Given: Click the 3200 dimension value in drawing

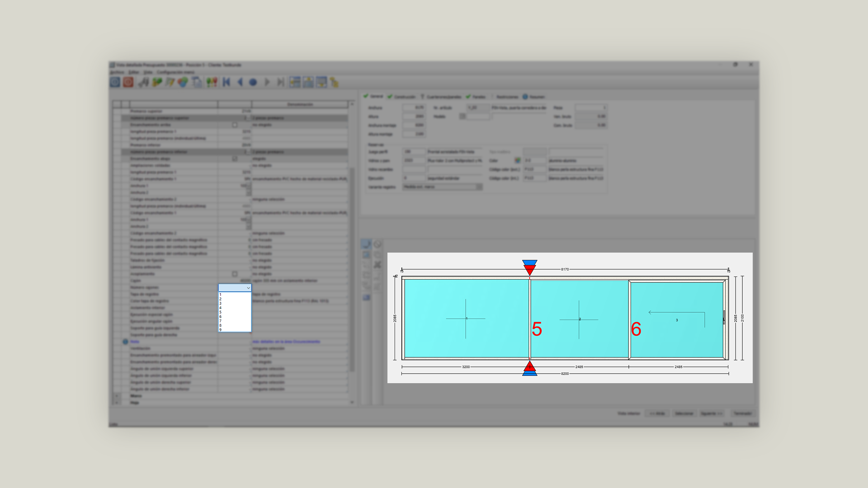Looking at the screenshot, I should [466, 367].
